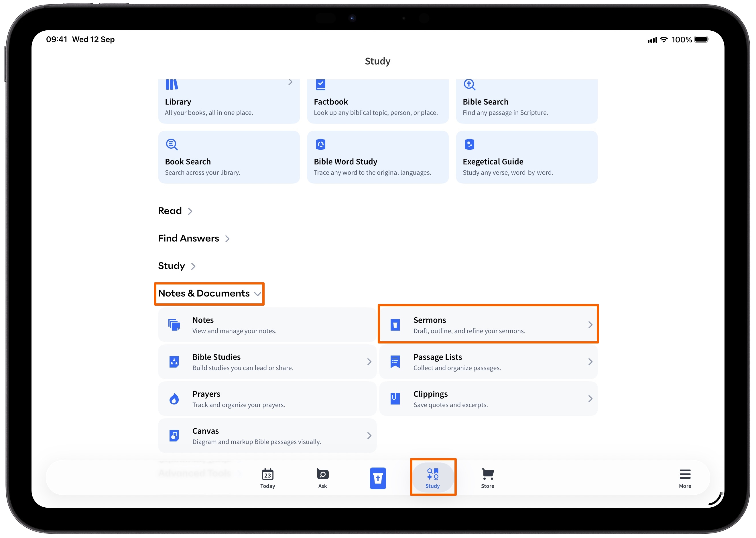756x538 pixels.
Task: Open the Bible Search card
Action: coord(527,101)
